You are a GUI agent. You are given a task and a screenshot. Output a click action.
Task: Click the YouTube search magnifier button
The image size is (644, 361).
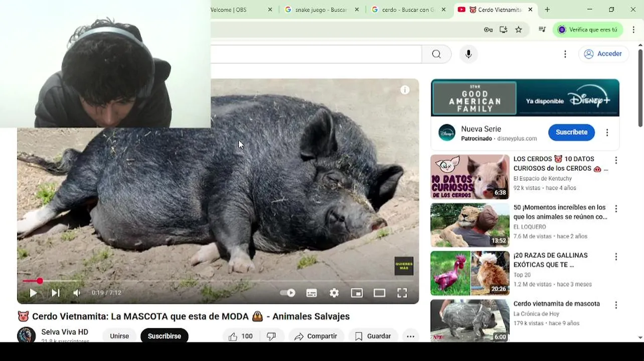coord(436,54)
